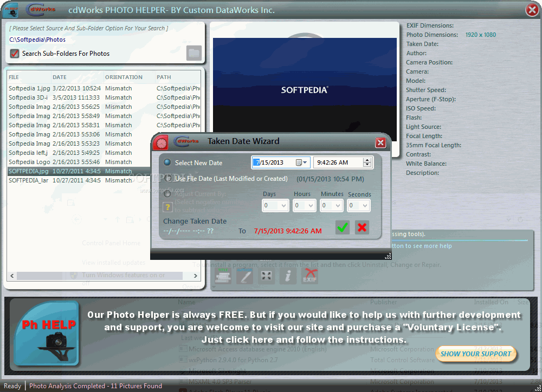Click the photo helper app icon in title bar

pyautogui.click(x=10, y=10)
